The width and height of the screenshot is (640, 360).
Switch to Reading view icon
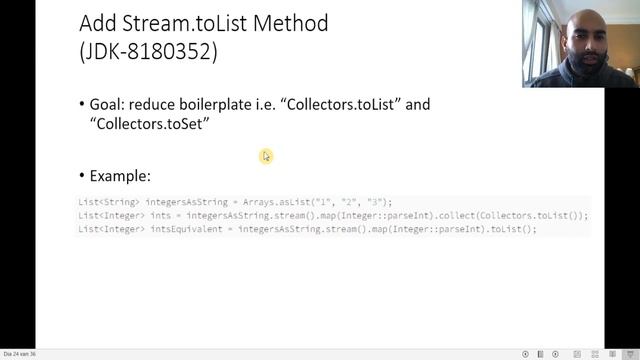click(612, 354)
